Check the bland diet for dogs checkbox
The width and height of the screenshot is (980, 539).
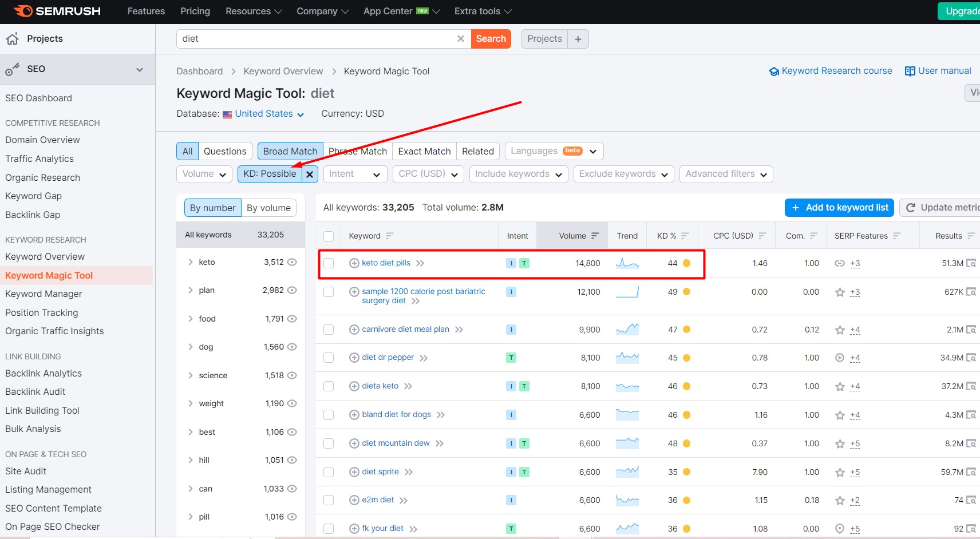[329, 415]
